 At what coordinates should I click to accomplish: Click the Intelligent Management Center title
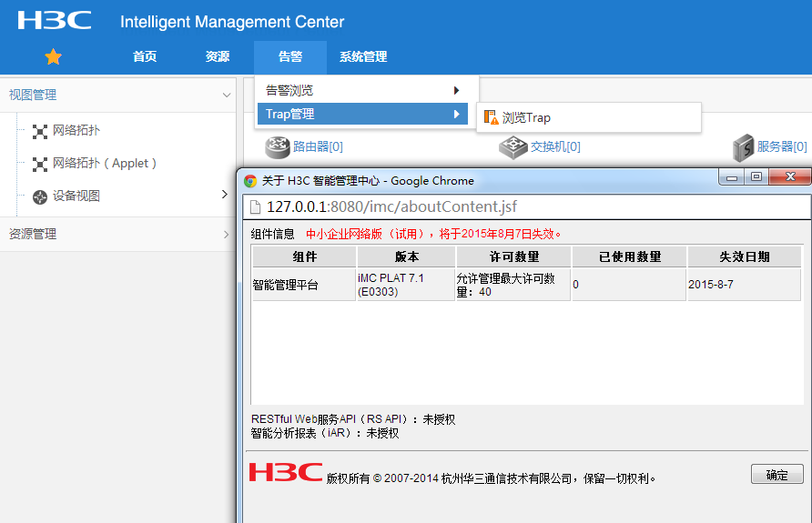232,22
